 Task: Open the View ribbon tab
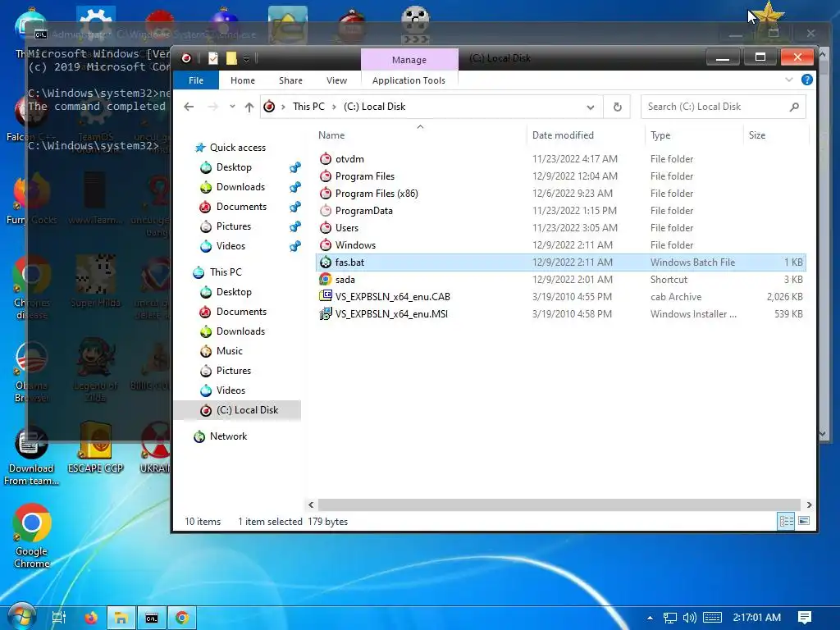coord(336,80)
